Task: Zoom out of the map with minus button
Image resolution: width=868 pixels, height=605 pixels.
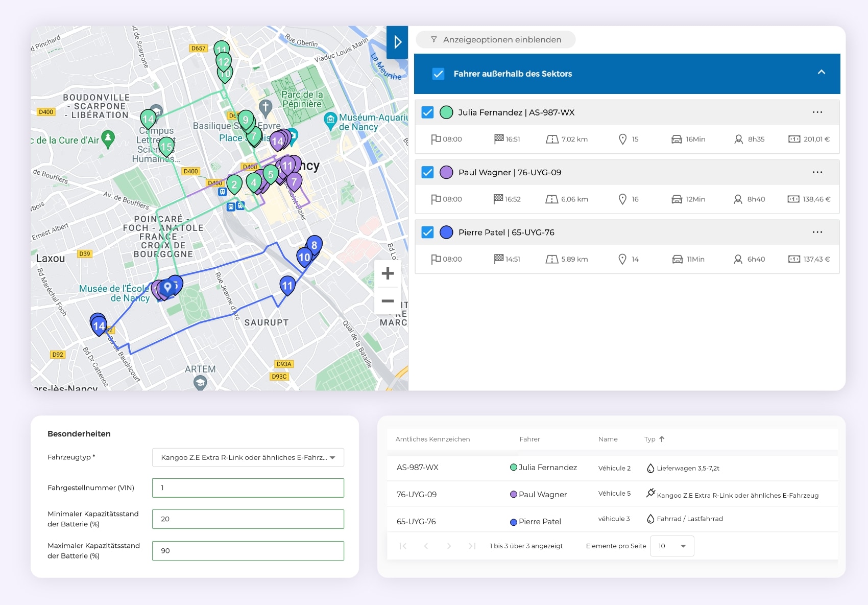Action: 388,301
